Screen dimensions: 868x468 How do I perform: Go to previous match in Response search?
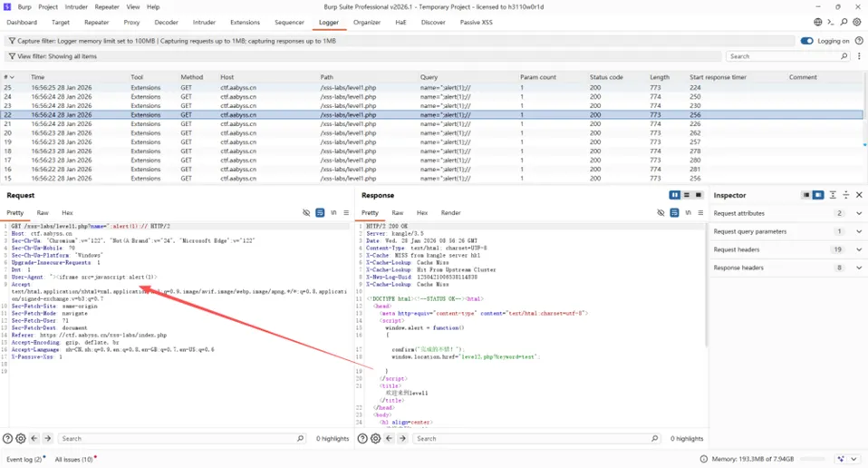click(x=390, y=438)
